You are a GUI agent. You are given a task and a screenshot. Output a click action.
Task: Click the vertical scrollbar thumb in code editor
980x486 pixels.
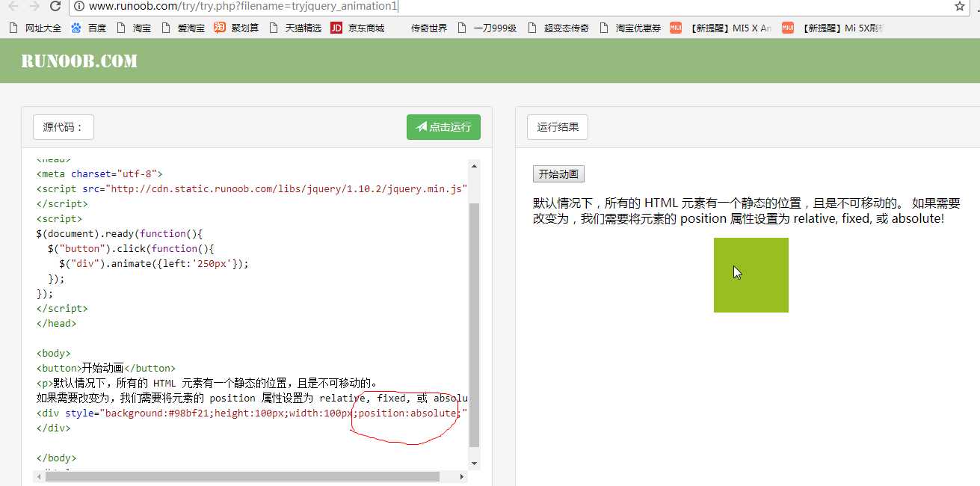coord(474,324)
